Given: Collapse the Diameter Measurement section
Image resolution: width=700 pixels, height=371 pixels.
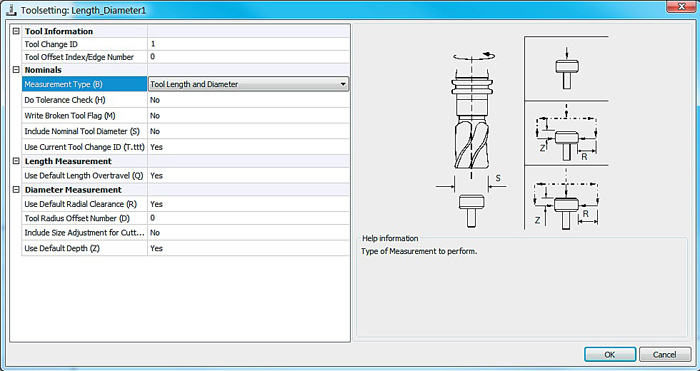Looking at the screenshot, I should click(16, 190).
